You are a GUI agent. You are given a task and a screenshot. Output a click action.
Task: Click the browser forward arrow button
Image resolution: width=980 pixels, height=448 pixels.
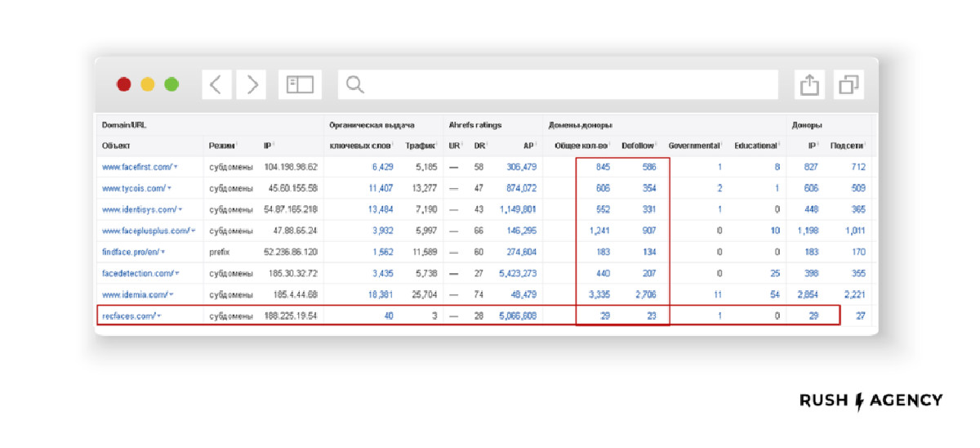(x=252, y=84)
